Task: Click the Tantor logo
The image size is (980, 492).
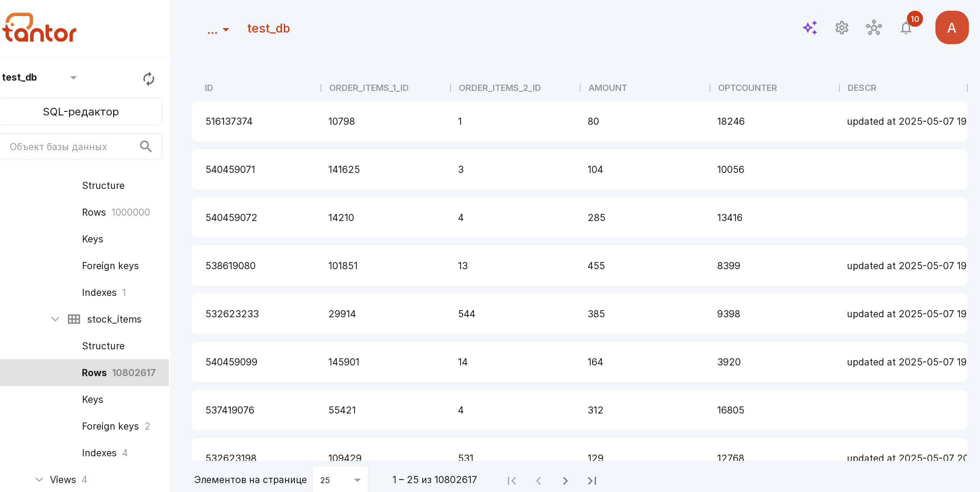Action: (x=40, y=28)
